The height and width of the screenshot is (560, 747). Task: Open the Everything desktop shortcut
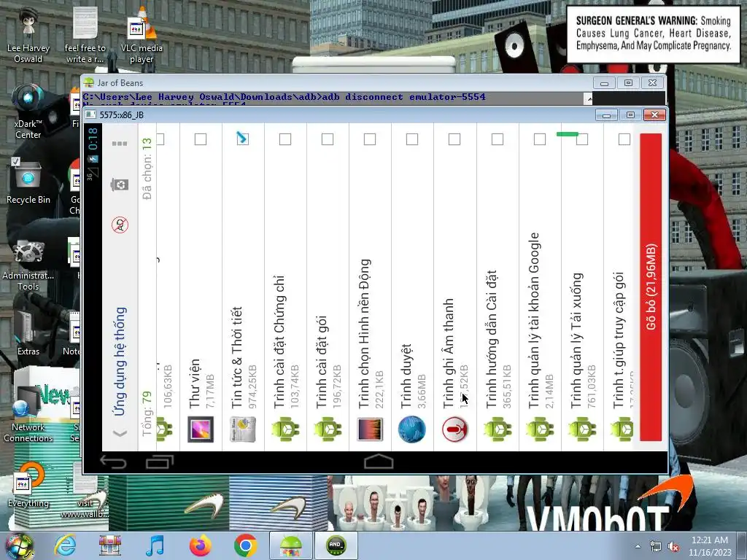(x=28, y=486)
